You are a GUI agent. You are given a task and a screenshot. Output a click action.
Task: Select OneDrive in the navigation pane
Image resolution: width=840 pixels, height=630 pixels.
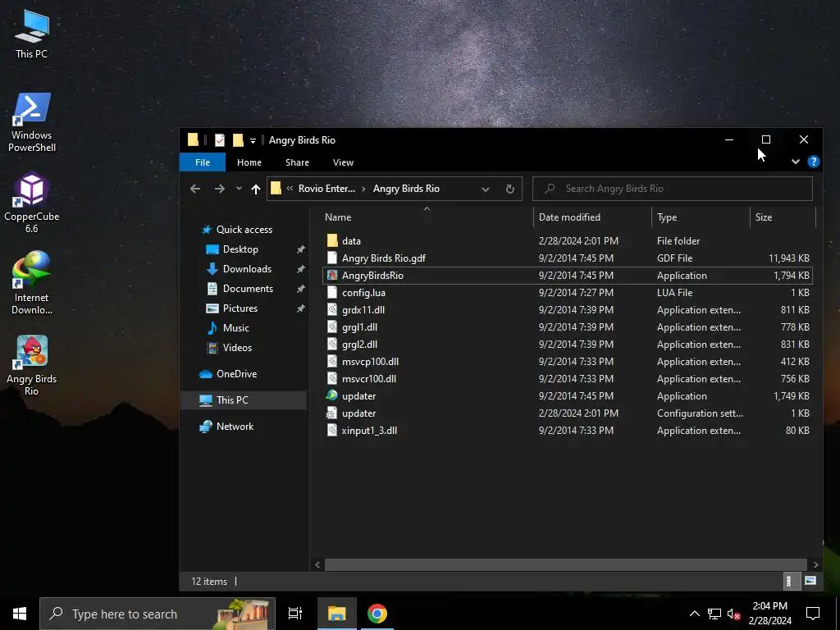click(x=236, y=374)
